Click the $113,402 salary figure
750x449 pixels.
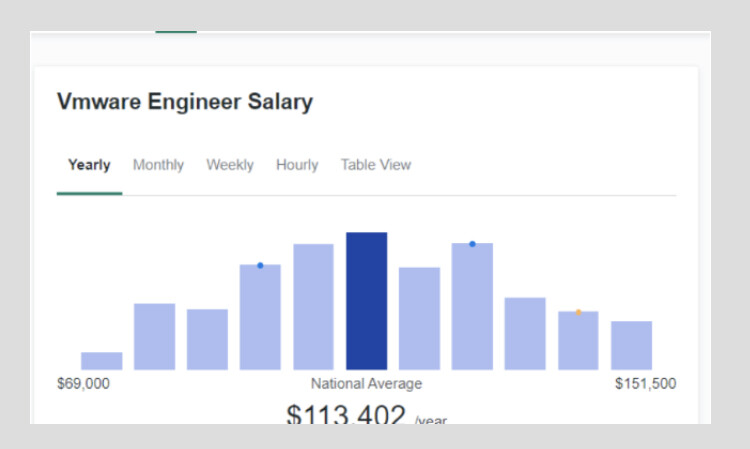coord(346,414)
